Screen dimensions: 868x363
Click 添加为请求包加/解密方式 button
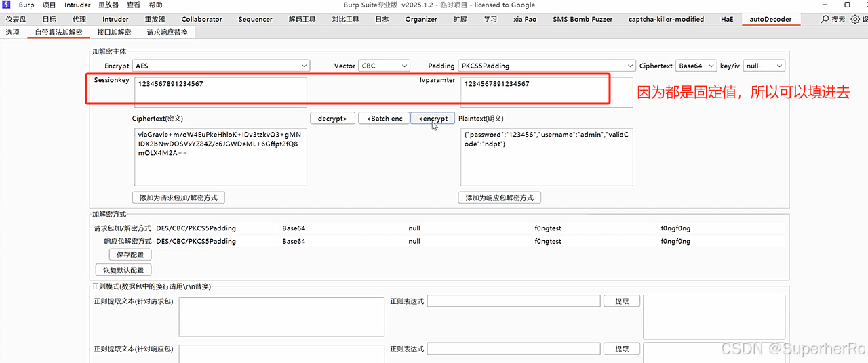pos(180,198)
